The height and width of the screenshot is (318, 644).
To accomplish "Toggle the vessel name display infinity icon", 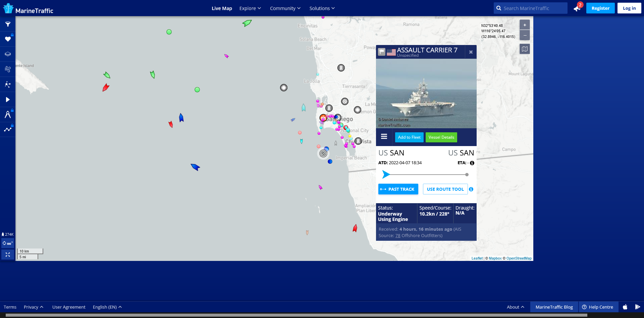I will point(8,243).
